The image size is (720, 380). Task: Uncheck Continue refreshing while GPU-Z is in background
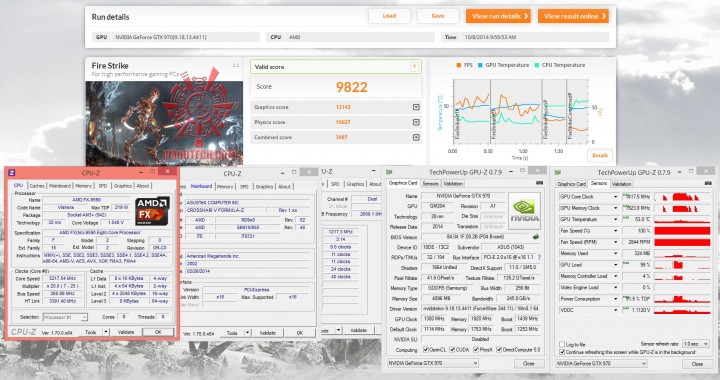[x=562, y=352]
